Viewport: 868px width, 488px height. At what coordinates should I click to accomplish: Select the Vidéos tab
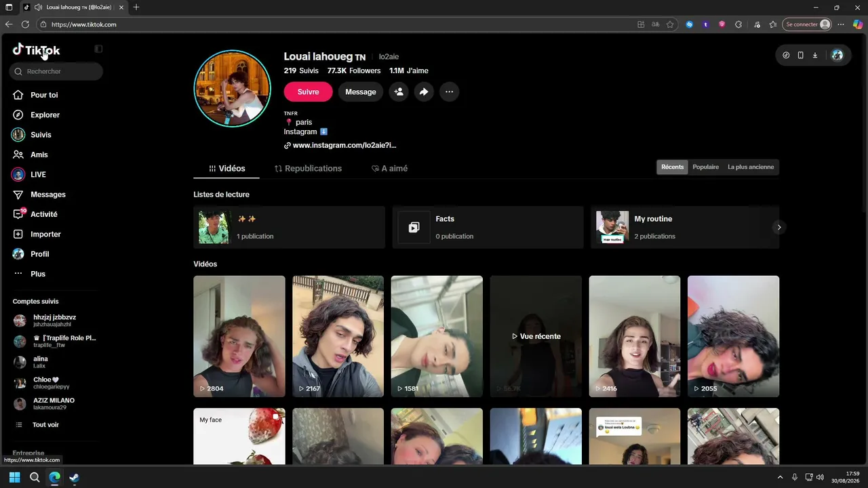point(227,168)
